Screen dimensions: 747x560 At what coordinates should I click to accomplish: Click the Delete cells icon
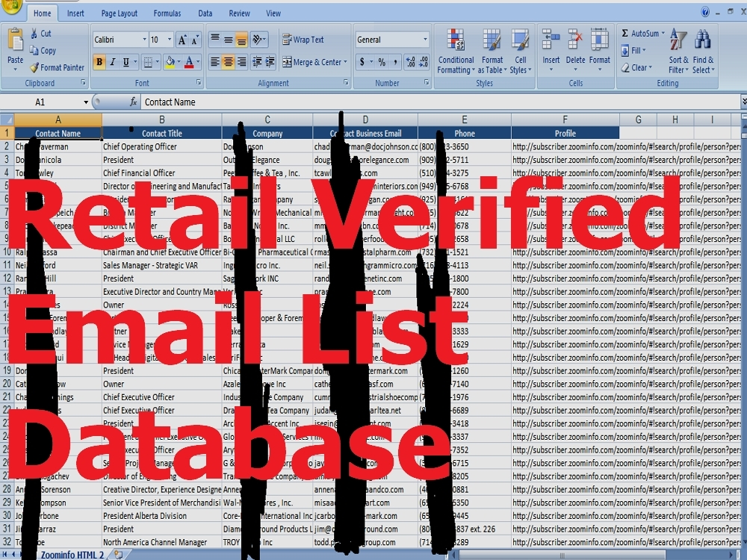pyautogui.click(x=575, y=40)
